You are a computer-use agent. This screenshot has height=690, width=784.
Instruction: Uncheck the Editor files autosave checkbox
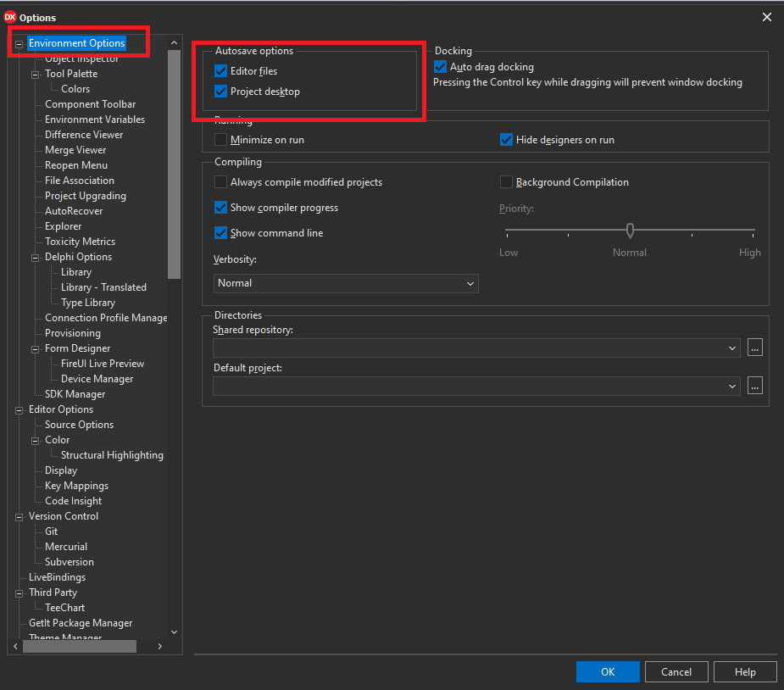coord(221,71)
